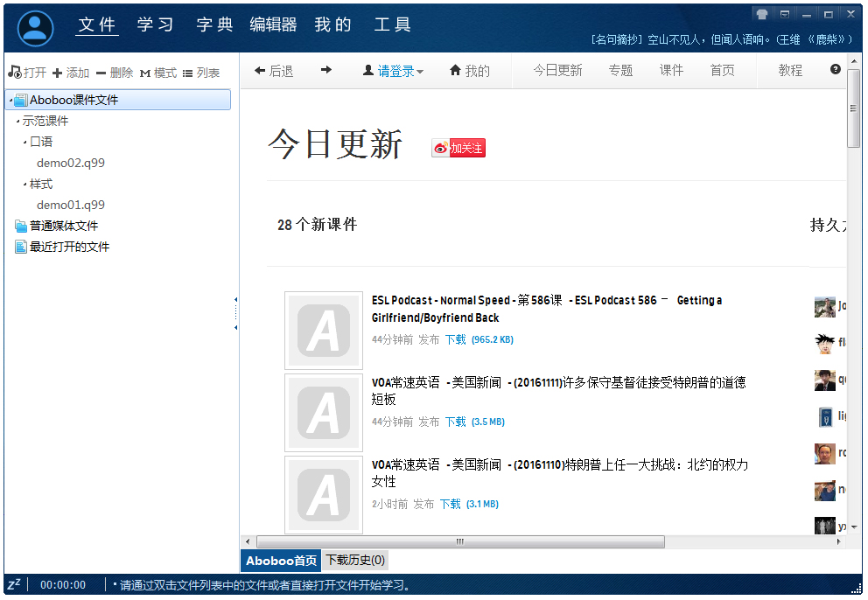
Task: Click the ESL Podcast thumbnail
Action: click(324, 331)
